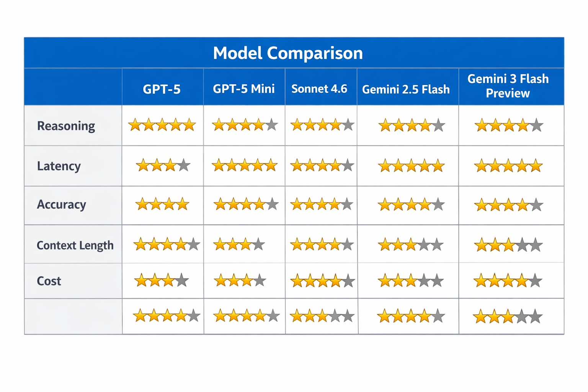The height and width of the screenshot is (392, 588).
Task: Select the Accuracy row label
Action: coord(61,204)
